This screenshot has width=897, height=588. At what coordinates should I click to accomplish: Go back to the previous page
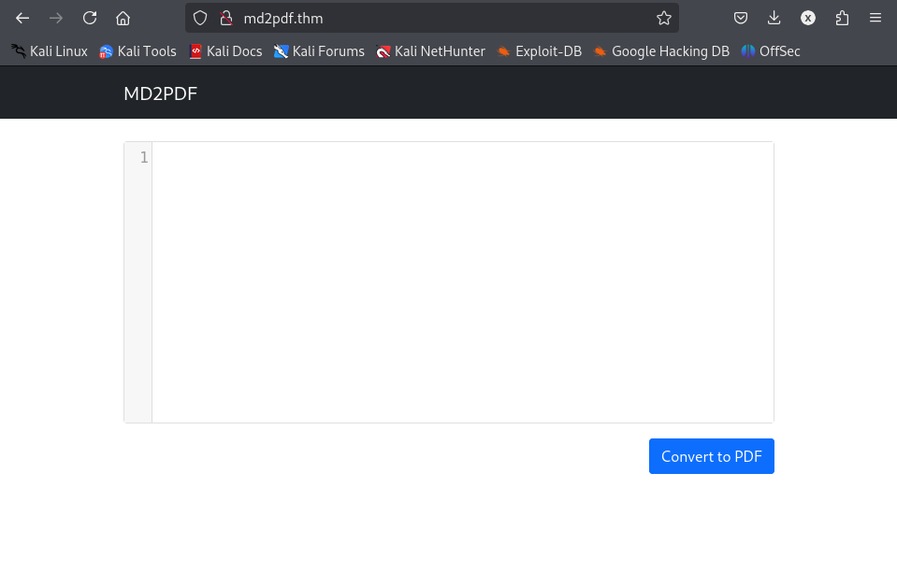(x=22, y=19)
